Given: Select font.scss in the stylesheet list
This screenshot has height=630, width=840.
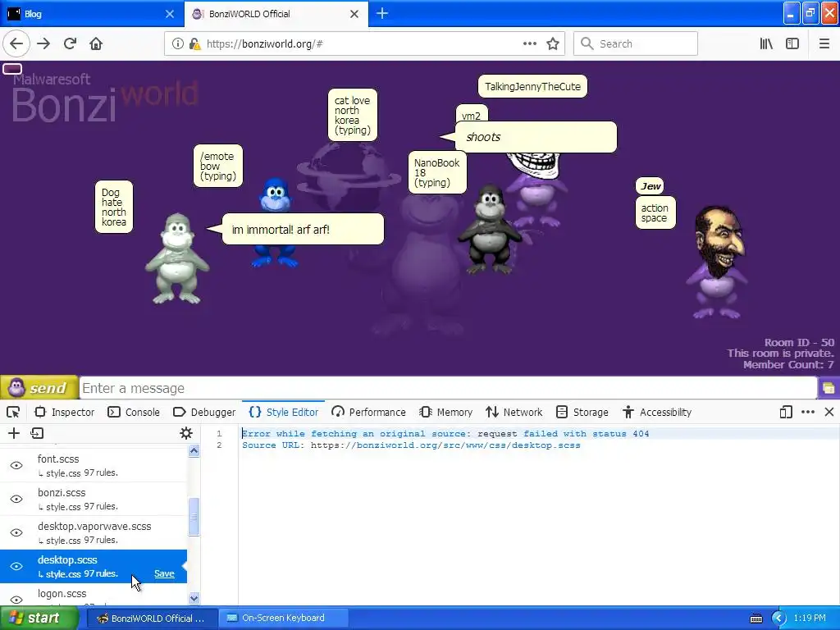Looking at the screenshot, I should tap(94, 465).
